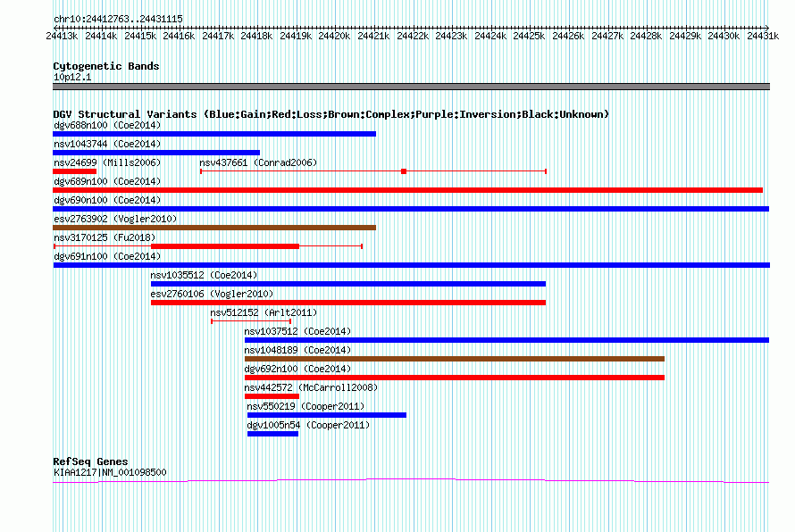Screen dimensions: 795x532
Task: Click the red square on the nsv437661 line
Action: 404,171
